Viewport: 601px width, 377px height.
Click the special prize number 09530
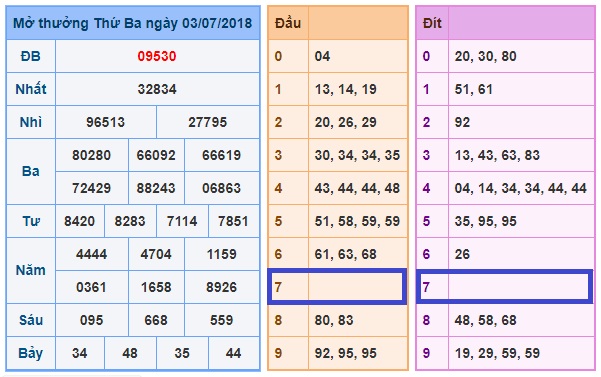(157, 56)
